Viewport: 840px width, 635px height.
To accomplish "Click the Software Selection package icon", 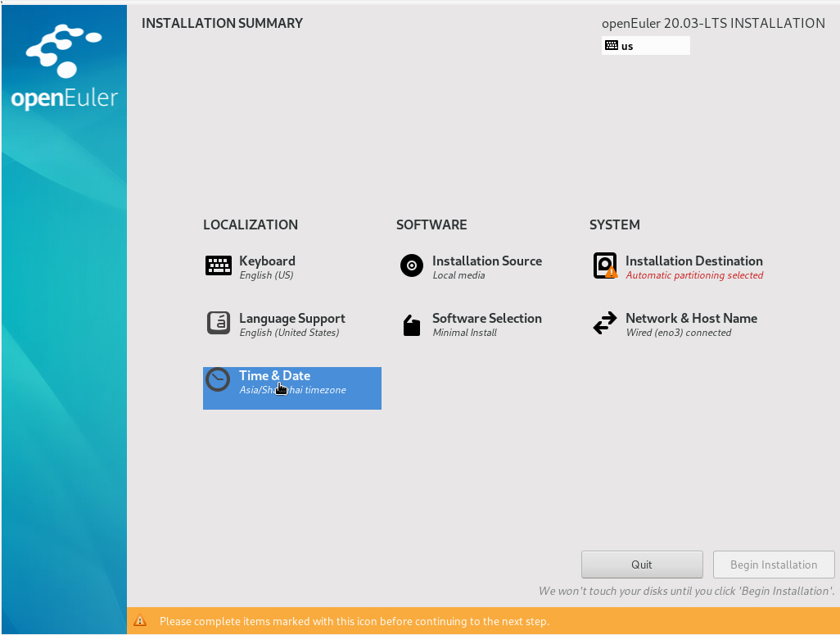I will pyautogui.click(x=412, y=325).
